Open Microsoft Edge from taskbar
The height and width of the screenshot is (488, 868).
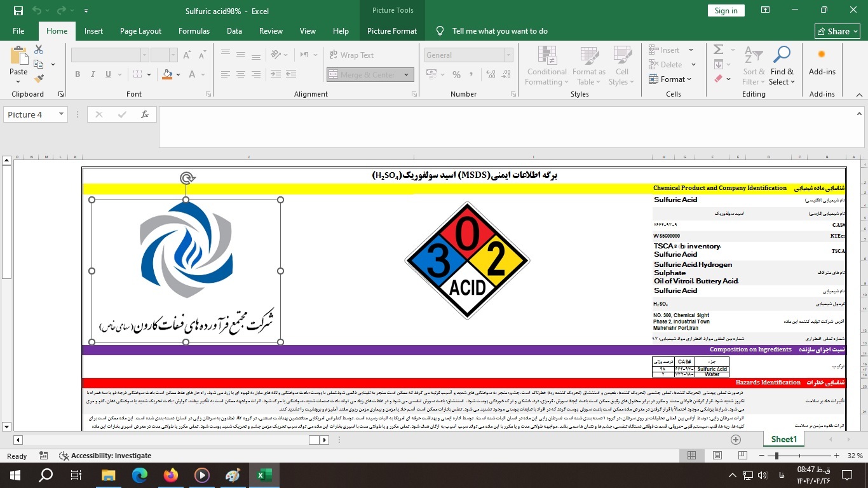pyautogui.click(x=140, y=475)
